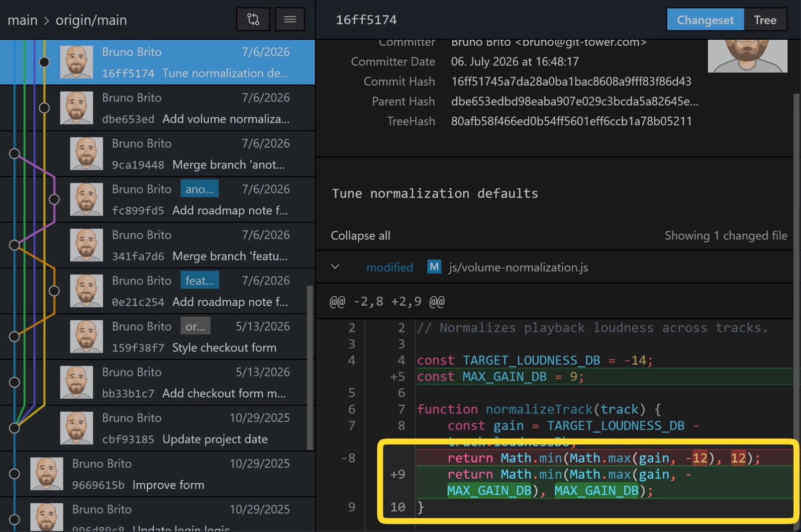The image size is (801, 532).
Task: Click the commit list scrollbar
Action: (x=310, y=368)
